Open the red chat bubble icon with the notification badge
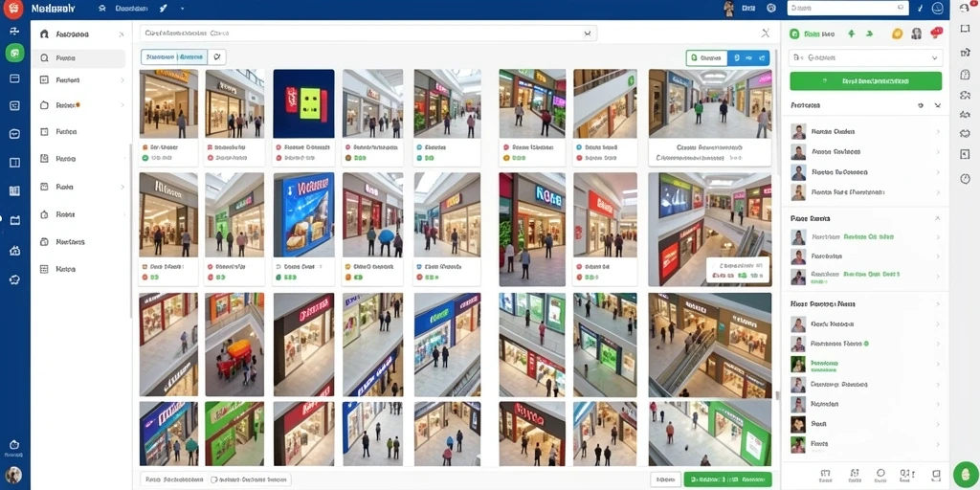Viewport: 980px width, 490px height. click(936, 33)
